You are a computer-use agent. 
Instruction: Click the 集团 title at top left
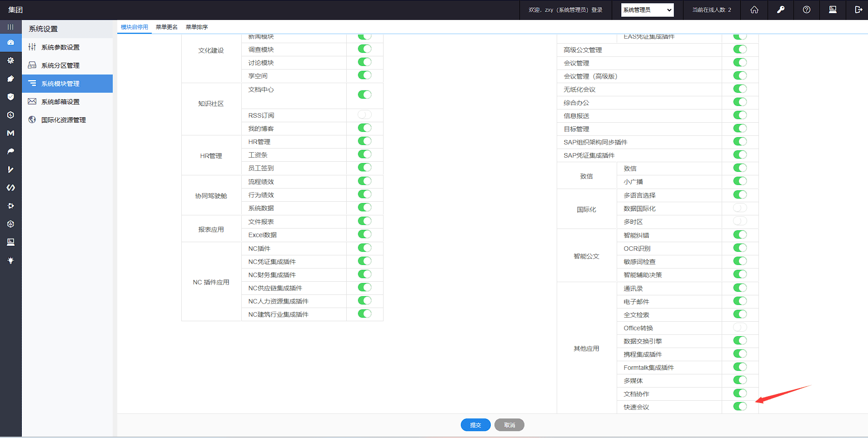[15, 10]
